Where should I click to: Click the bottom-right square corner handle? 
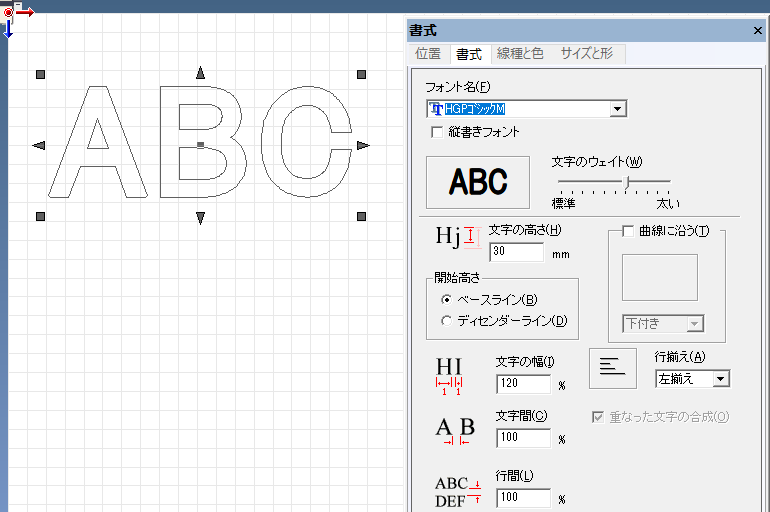361,216
